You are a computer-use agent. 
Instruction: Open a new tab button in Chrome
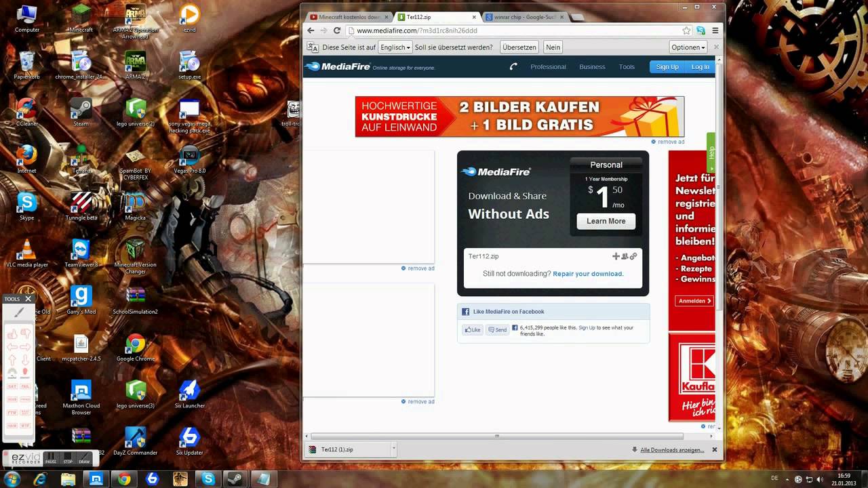coord(577,16)
